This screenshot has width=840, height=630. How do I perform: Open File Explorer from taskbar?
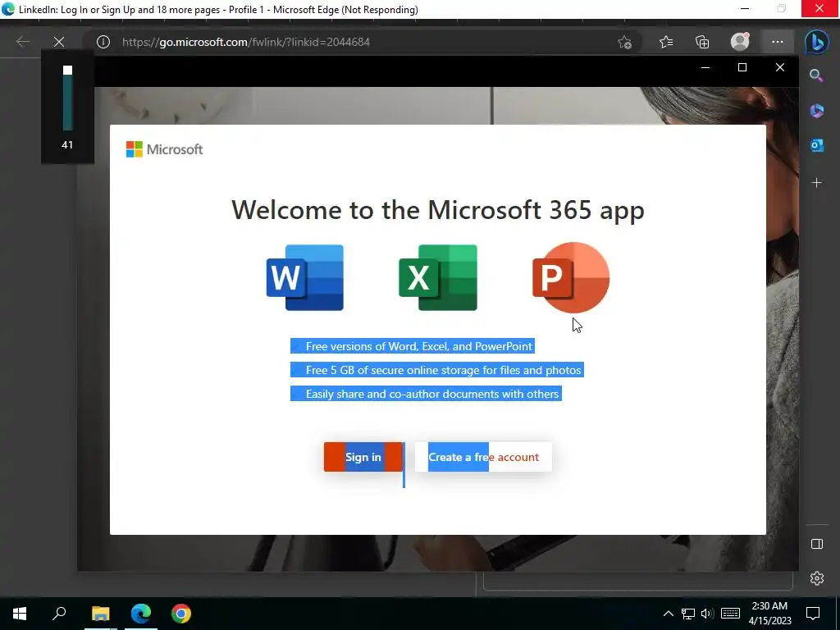click(x=100, y=614)
